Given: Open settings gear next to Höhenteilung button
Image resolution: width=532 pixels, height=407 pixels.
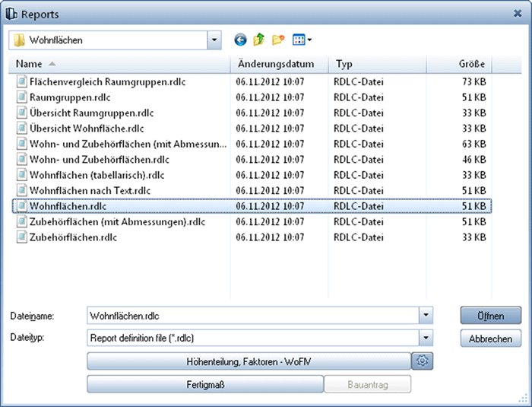Looking at the screenshot, I should (422, 361).
